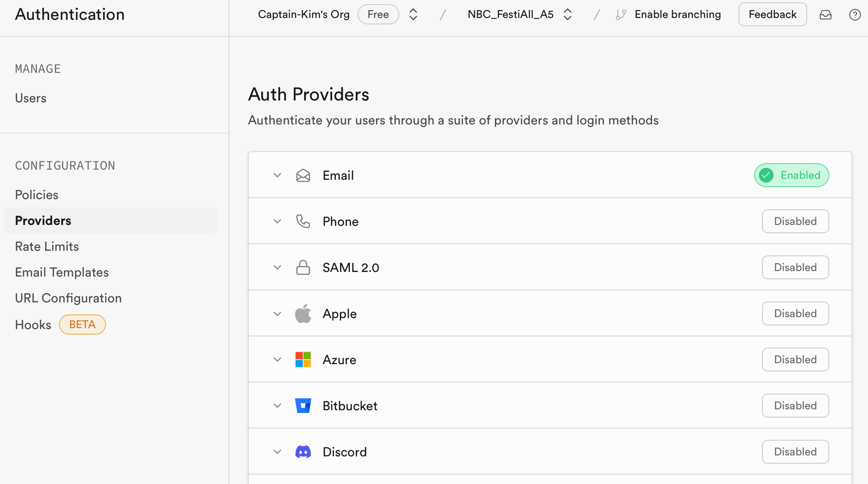Click the Discord logo icon

pos(303,452)
